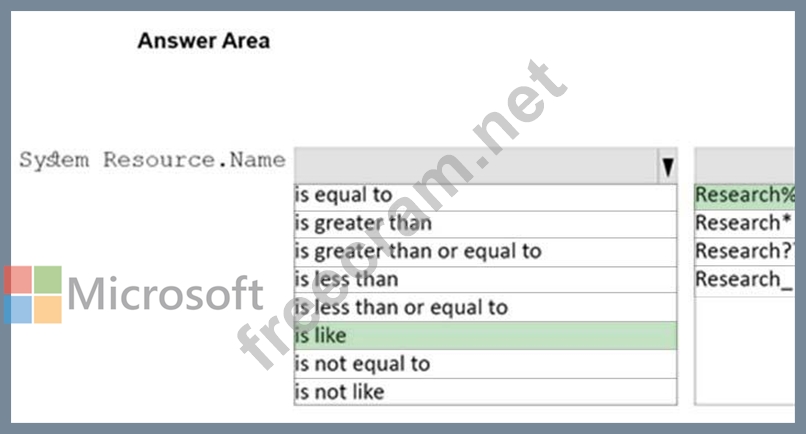Select the 'is equal to' option
The image size is (806, 434).
pyautogui.click(x=485, y=197)
